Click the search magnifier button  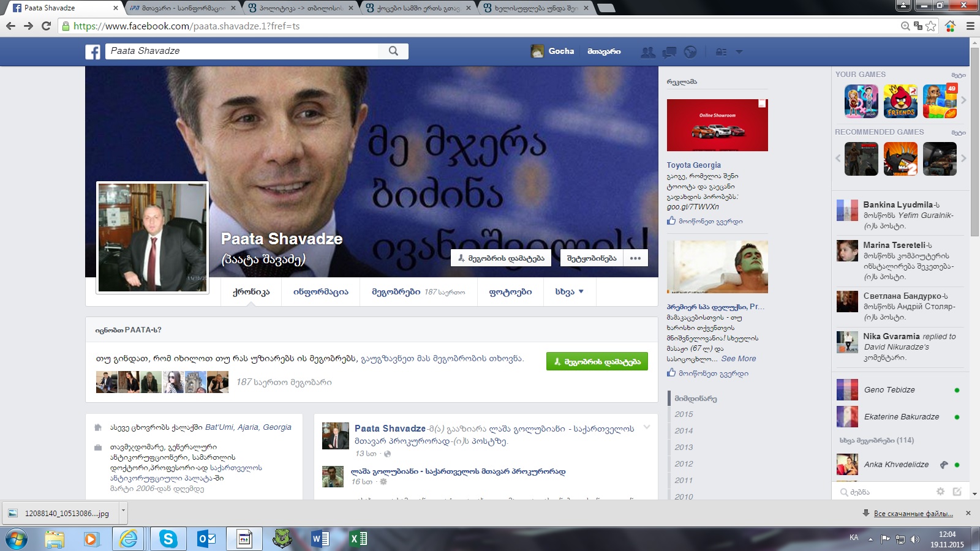[393, 51]
